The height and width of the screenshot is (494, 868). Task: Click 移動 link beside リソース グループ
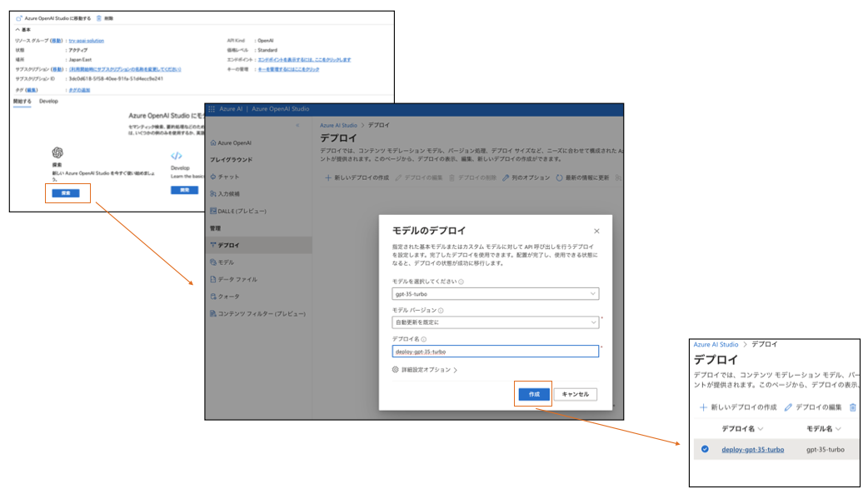coord(57,41)
